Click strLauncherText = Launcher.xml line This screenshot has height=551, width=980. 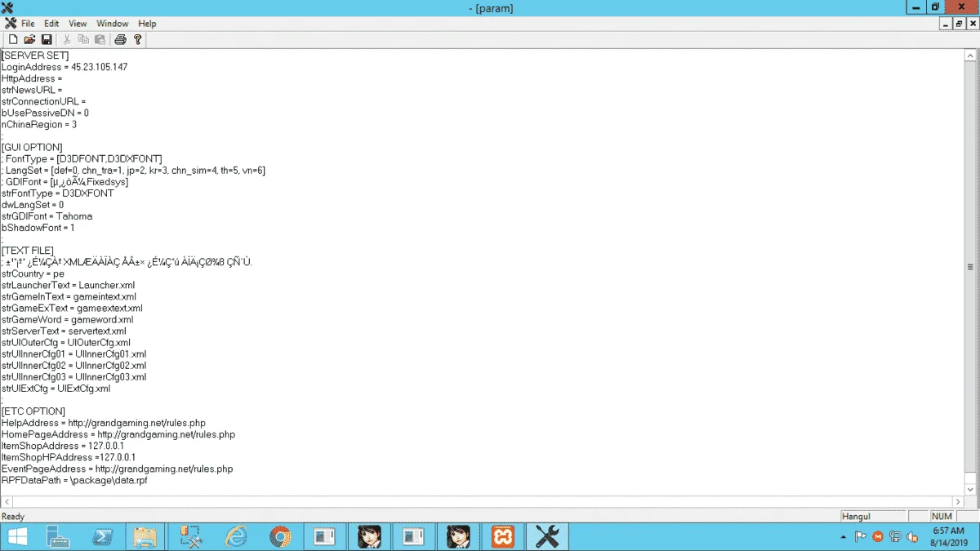pos(69,285)
